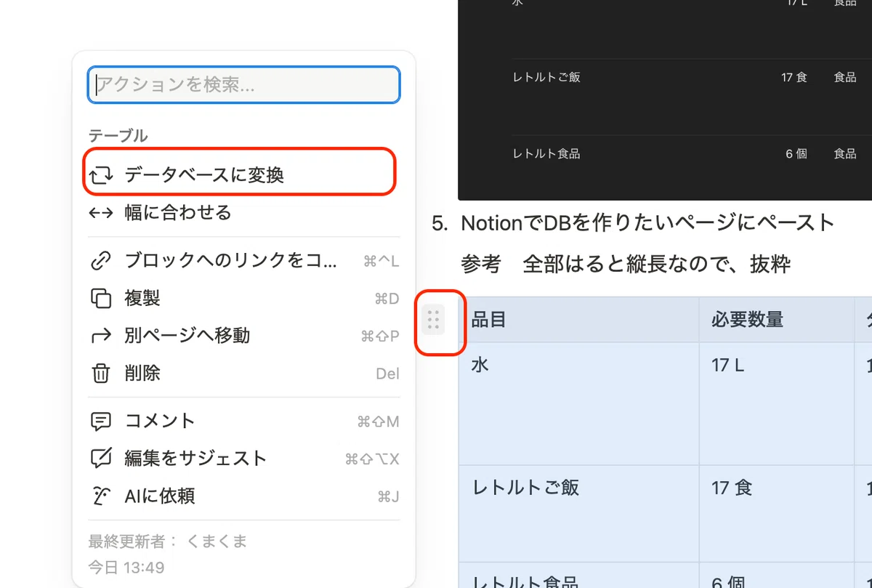Copy link via ブロックへのリンクをコ... entry

pyautogui.click(x=243, y=261)
